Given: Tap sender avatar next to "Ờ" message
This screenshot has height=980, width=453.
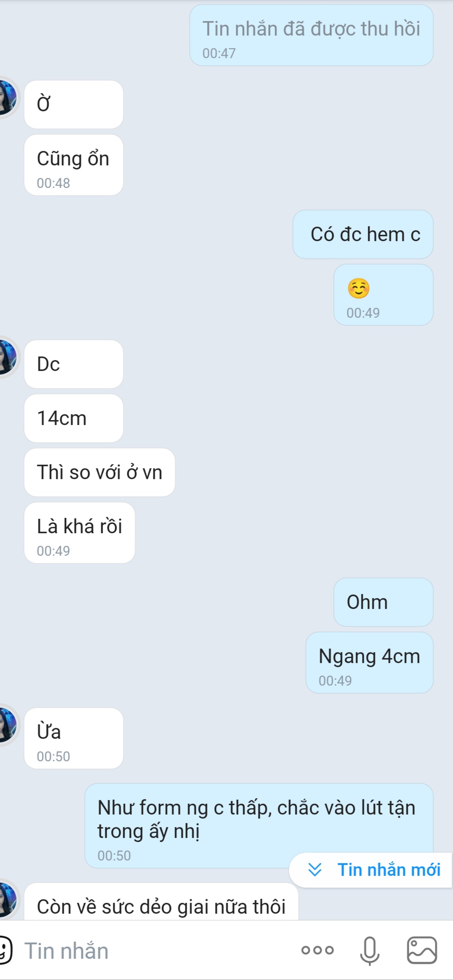Looking at the screenshot, I should 7,98.
